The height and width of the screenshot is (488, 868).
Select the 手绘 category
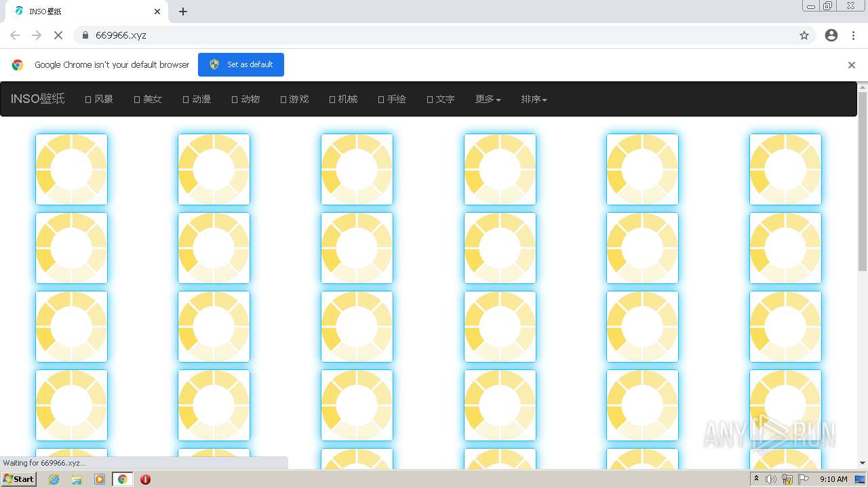pyautogui.click(x=392, y=99)
